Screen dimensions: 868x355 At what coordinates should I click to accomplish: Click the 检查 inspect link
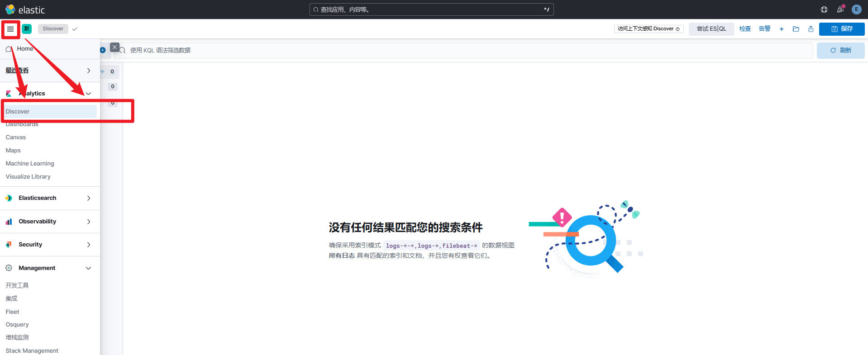tap(745, 29)
